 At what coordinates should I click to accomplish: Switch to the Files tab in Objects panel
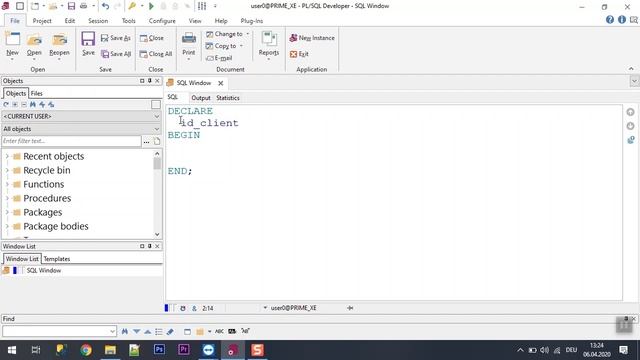[x=37, y=93]
